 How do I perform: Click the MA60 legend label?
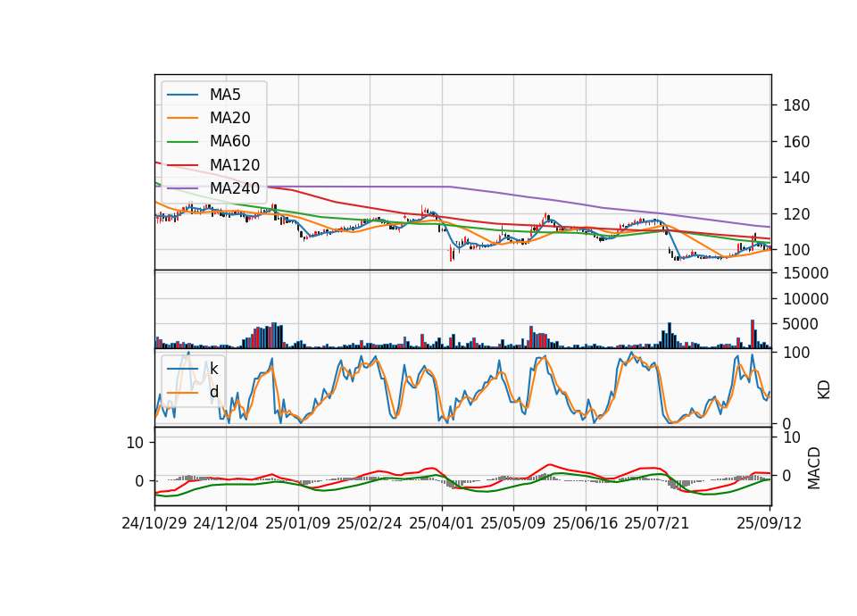coord(229,142)
